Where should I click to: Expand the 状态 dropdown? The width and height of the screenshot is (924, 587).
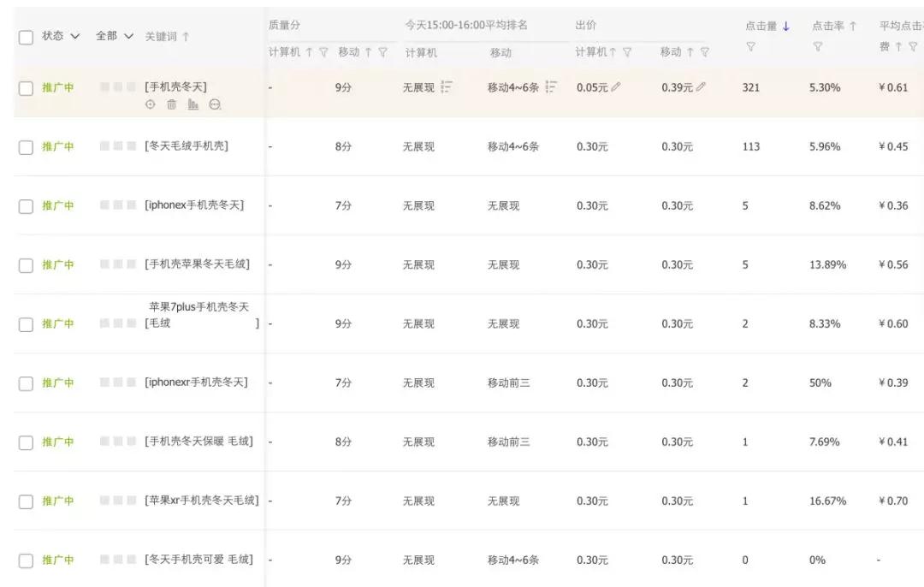click(x=61, y=36)
